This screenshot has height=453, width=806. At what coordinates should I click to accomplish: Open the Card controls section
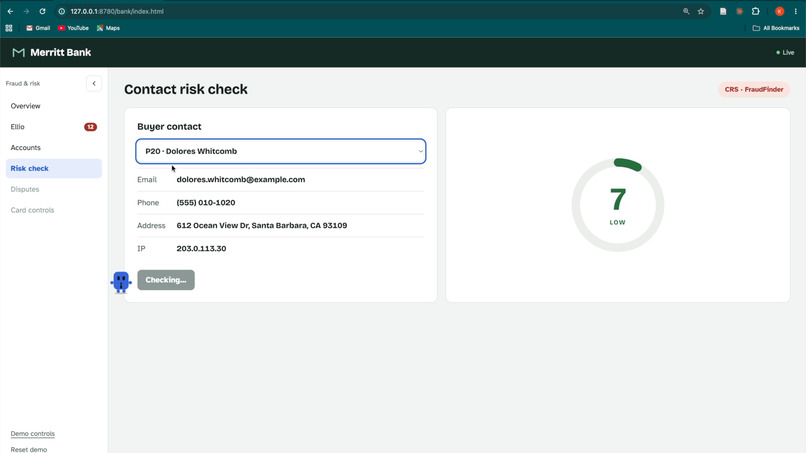pyautogui.click(x=53, y=210)
